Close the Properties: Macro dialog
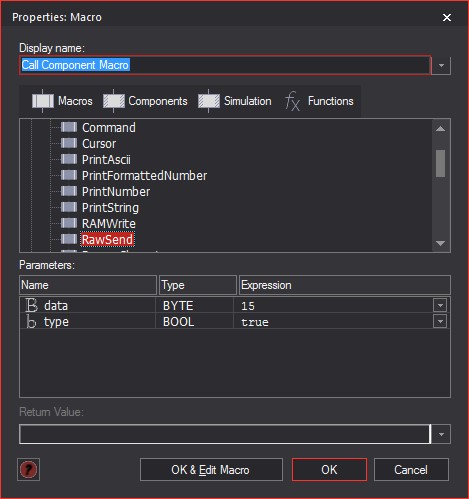This screenshot has height=499, width=469. (447, 17)
